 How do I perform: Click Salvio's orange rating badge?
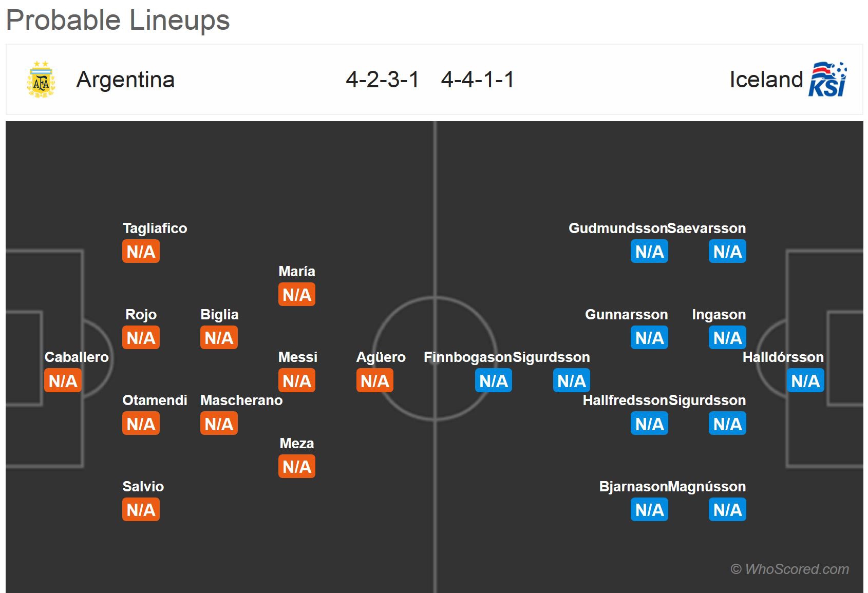[x=141, y=510]
